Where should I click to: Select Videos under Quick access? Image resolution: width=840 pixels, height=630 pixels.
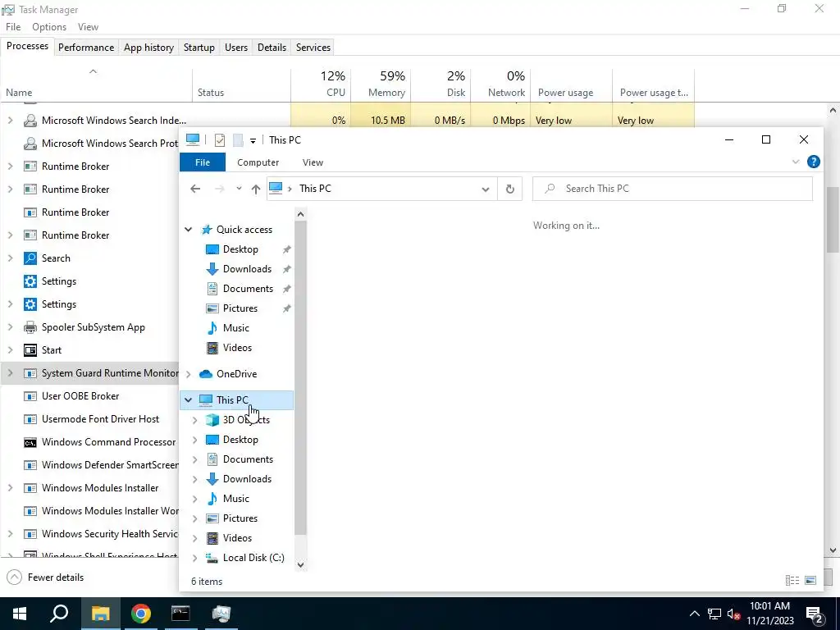(x=237, y=348)
